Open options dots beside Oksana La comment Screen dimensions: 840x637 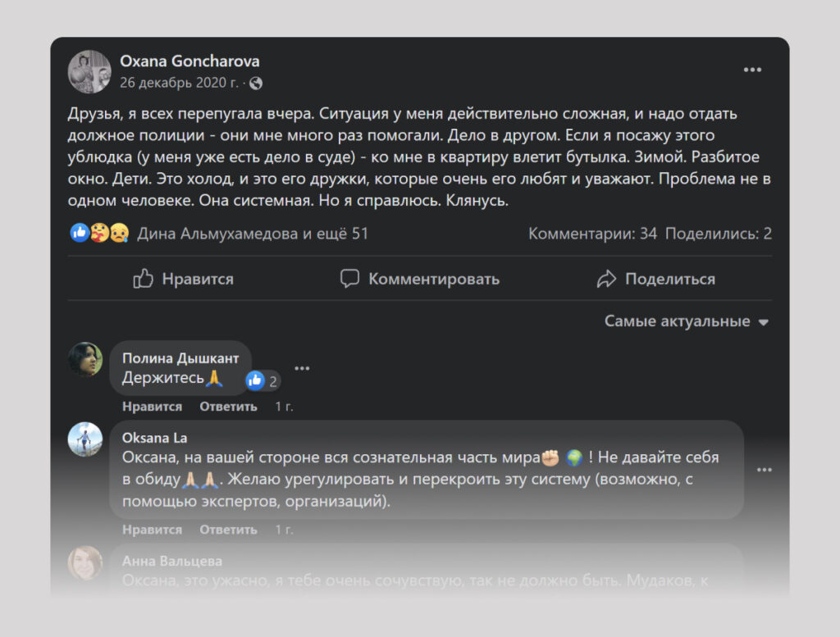click(x=764, y=470)
